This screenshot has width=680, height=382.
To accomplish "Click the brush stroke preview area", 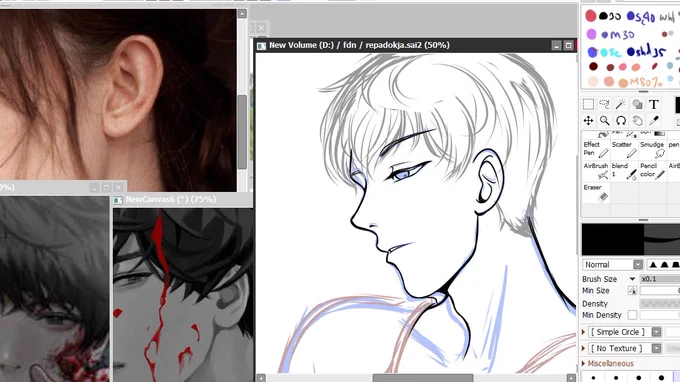I will tap(631, 239).
